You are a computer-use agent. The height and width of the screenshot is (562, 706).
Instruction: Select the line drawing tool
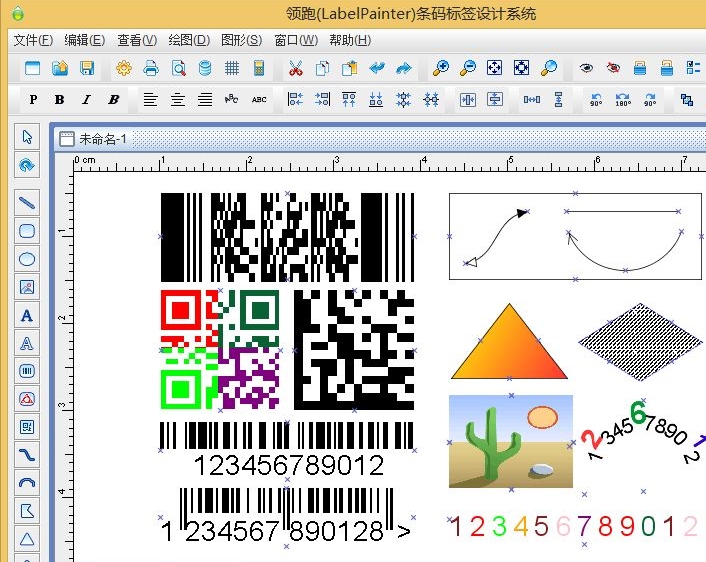pos(27,203)
